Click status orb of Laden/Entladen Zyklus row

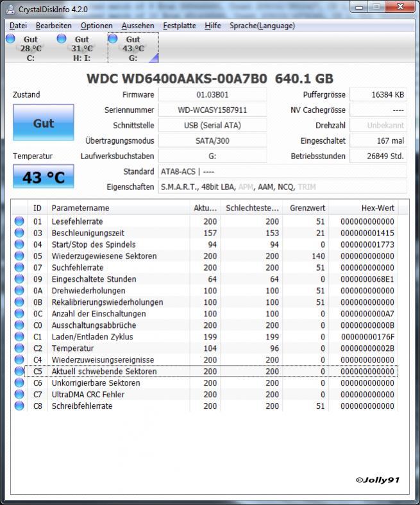pos(19,336)
